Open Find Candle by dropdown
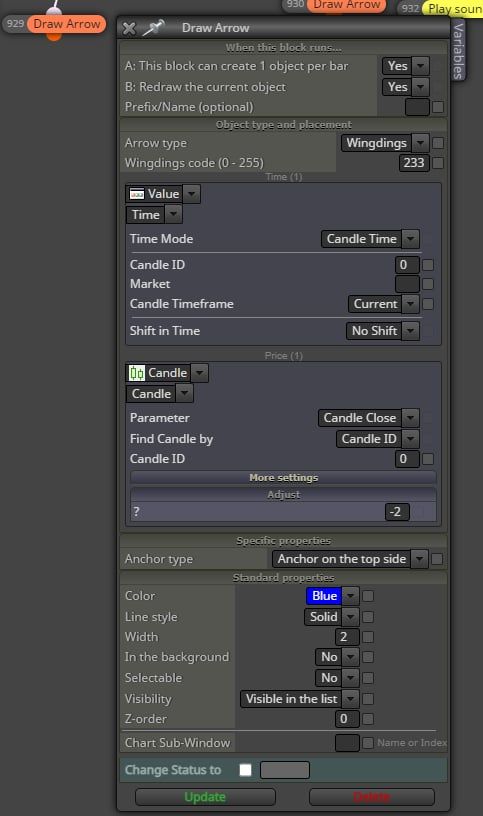This screenshot has height=816, width=483. [x=377, y=439]
